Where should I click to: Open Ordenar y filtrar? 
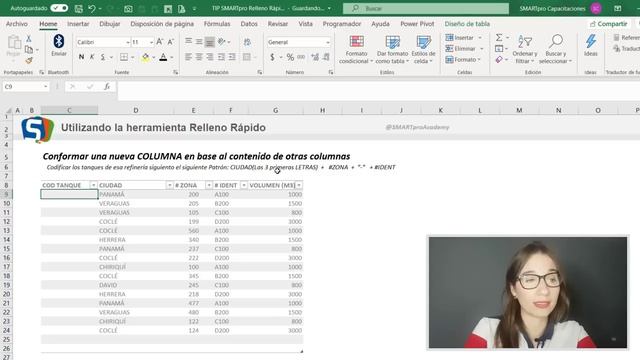[x=524, y=49]
